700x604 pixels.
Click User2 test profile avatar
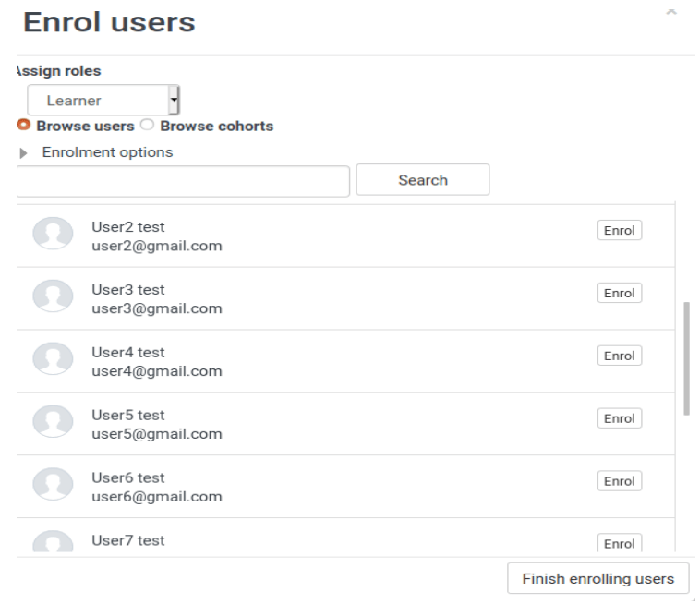pos(53,233)
